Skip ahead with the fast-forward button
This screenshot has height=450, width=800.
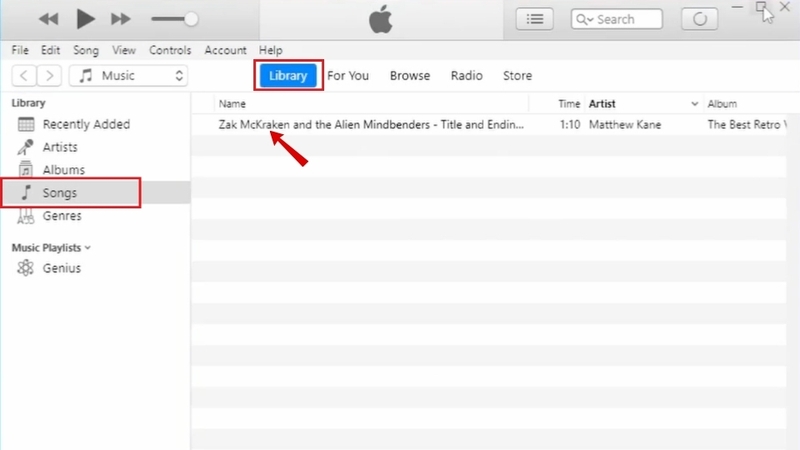tap(120, 19)
